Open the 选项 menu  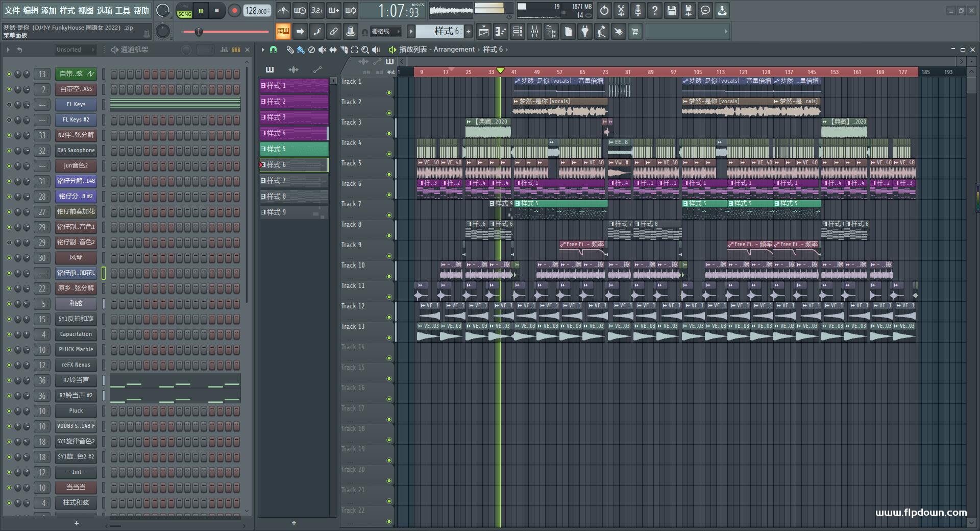[105, 10]
